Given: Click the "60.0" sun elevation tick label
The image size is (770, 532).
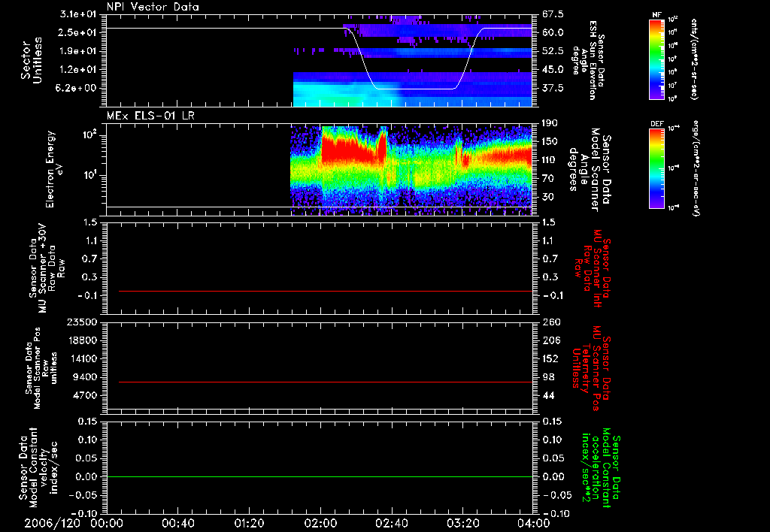Looking at the screenshot, I should coord(553,32).
